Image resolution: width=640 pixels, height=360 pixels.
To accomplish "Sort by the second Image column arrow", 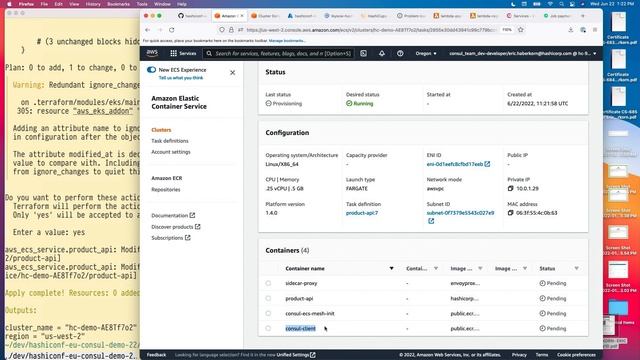I will click(525, 269).
